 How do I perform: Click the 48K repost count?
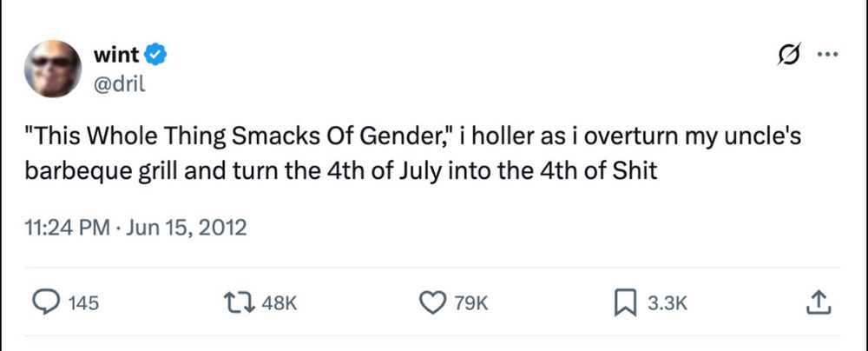(x=279, y=302)
